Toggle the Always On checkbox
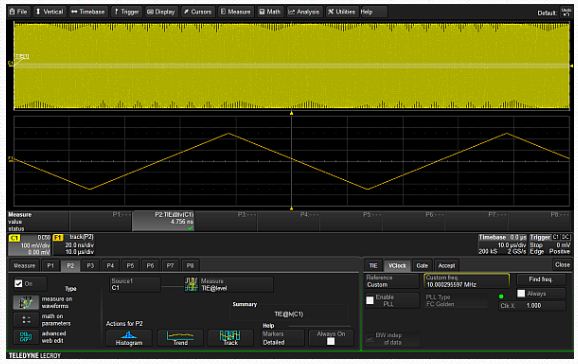This screenshot has width=578, height=364. pyautogui.click(x=331, y=342)
